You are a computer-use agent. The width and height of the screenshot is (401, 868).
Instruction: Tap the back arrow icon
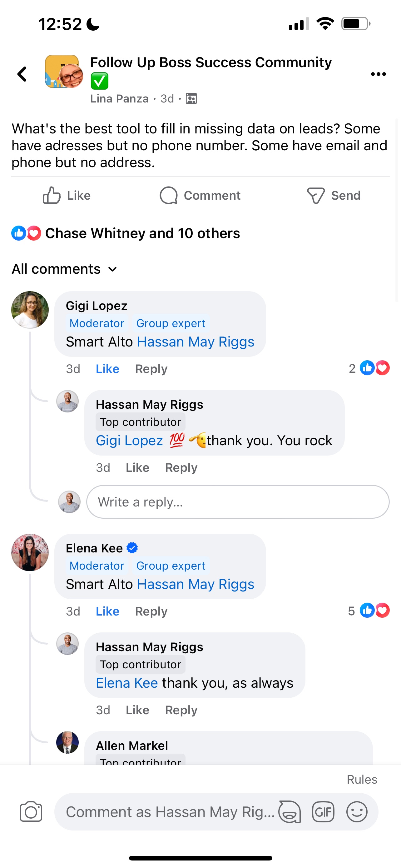[22, 74]
